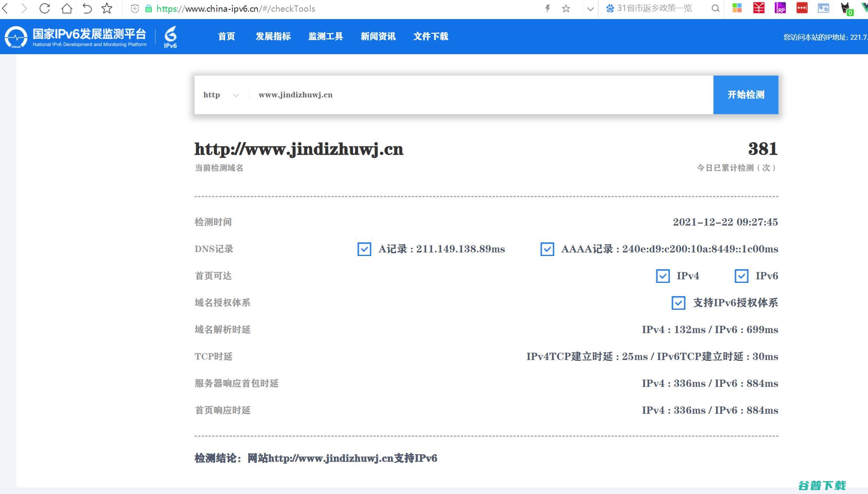Open the 首页 nav menu

click(x=226, y=36)
